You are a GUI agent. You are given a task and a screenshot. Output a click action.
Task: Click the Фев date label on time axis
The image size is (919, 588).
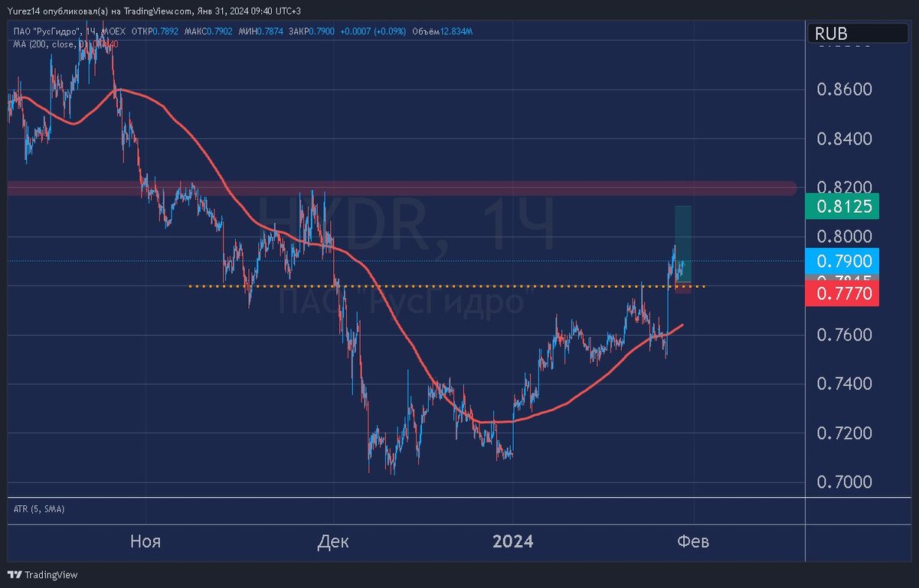693,542
